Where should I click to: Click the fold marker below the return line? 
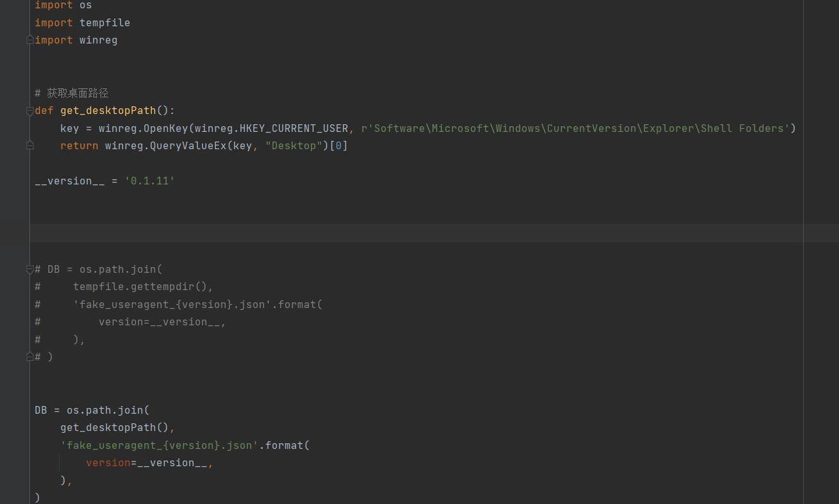click(29, 145)
